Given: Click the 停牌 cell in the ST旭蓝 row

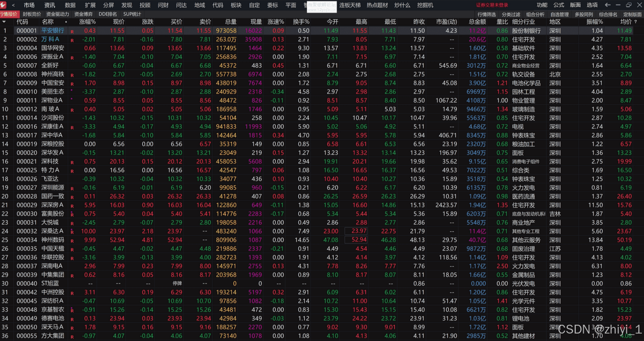Looking at the screenshot, I should click(177, 283).
